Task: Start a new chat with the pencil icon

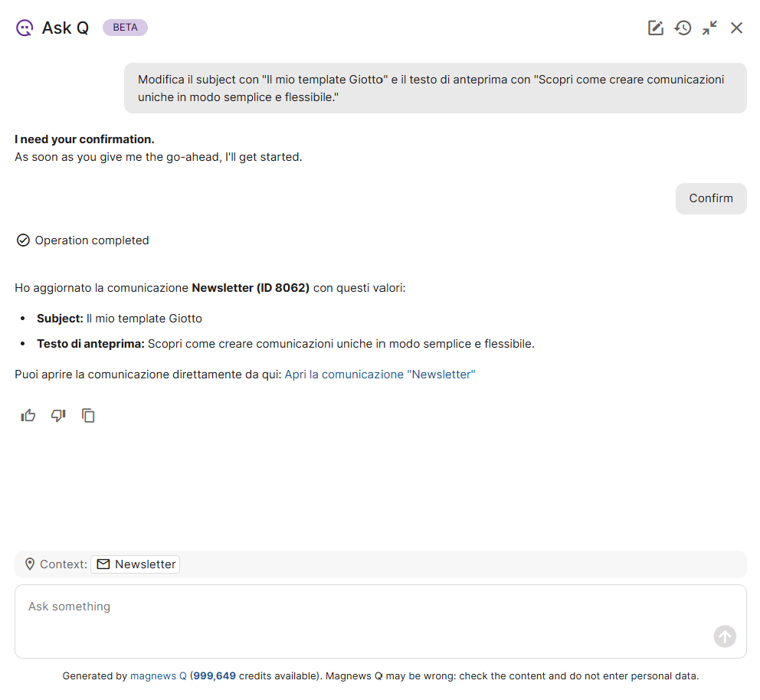Action: click(655, 28)
